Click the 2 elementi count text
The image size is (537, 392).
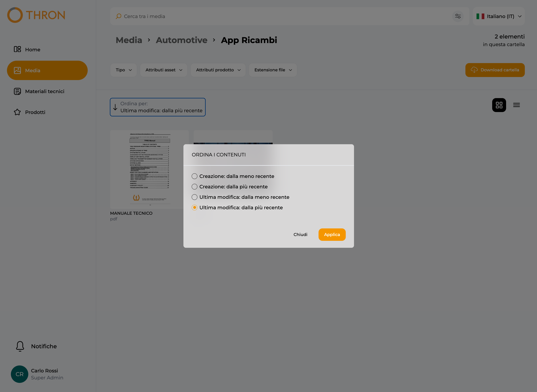pyautogui.click(x=509, y=37)
